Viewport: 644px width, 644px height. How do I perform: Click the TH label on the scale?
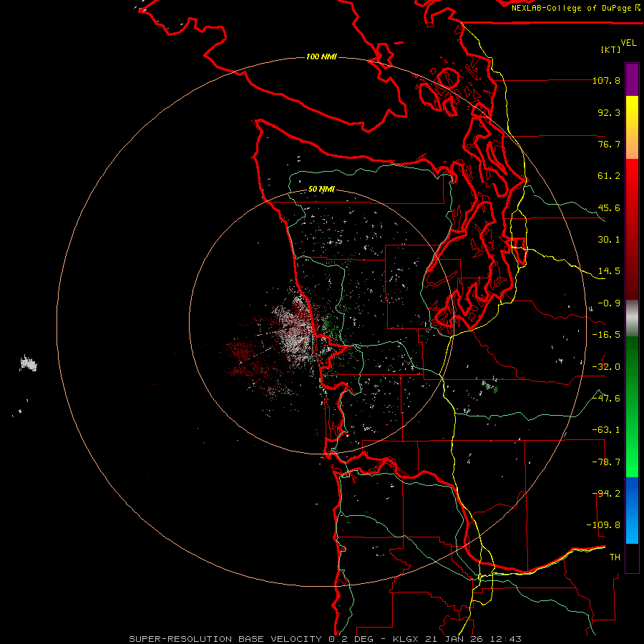[615, 557]
